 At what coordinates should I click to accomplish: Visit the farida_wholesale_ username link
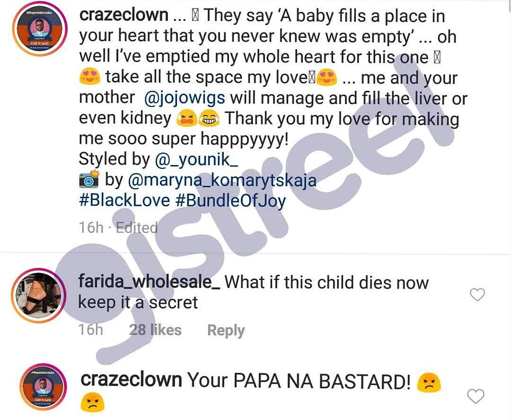click(x=149, y=282)
